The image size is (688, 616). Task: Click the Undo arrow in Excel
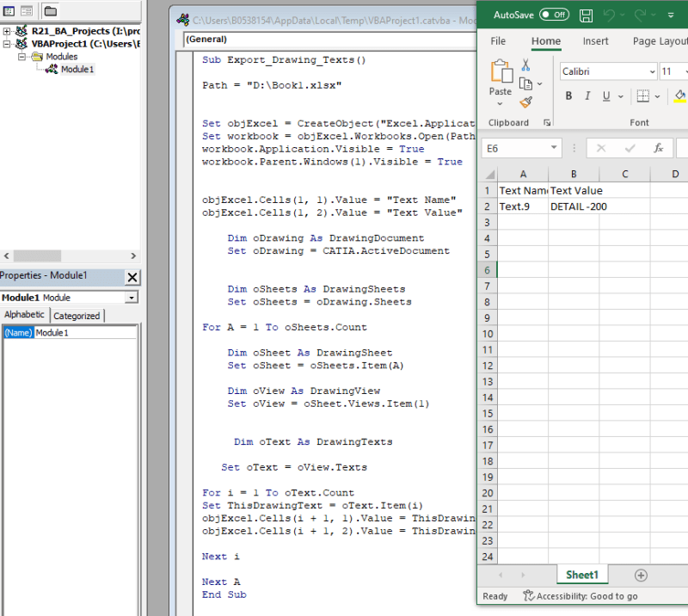pos(609,15)
